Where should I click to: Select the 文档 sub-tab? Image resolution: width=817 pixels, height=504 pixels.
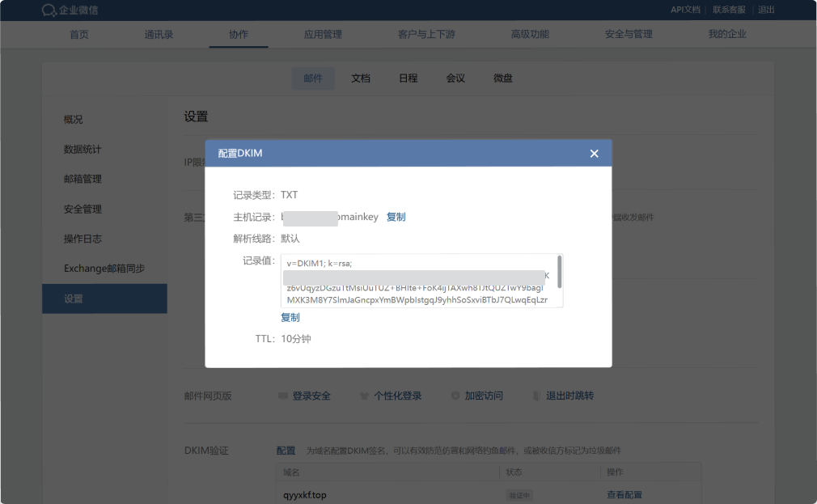click(361, 78)
